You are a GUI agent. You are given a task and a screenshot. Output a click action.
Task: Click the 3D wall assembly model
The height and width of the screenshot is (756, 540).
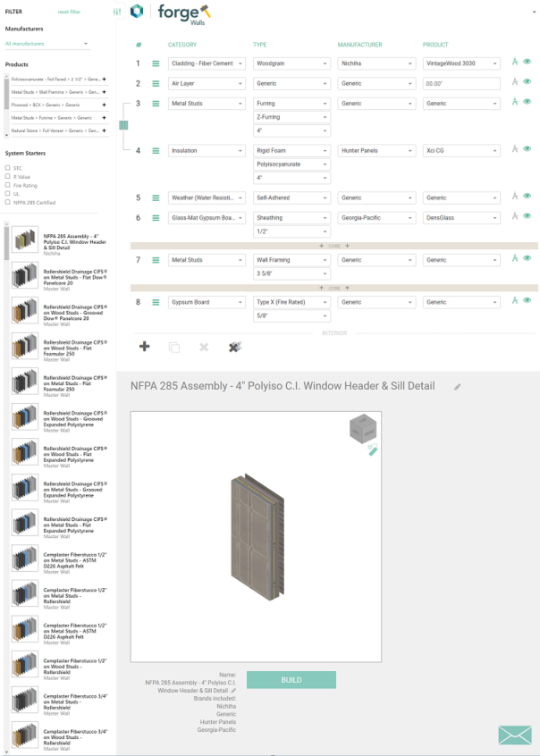(x=257, y=537)
